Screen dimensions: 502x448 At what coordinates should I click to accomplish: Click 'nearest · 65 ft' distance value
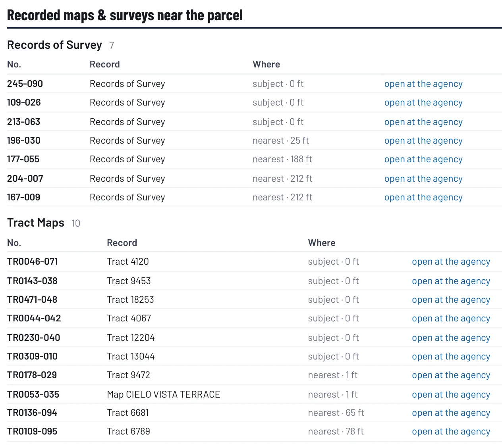pos(336,413)
